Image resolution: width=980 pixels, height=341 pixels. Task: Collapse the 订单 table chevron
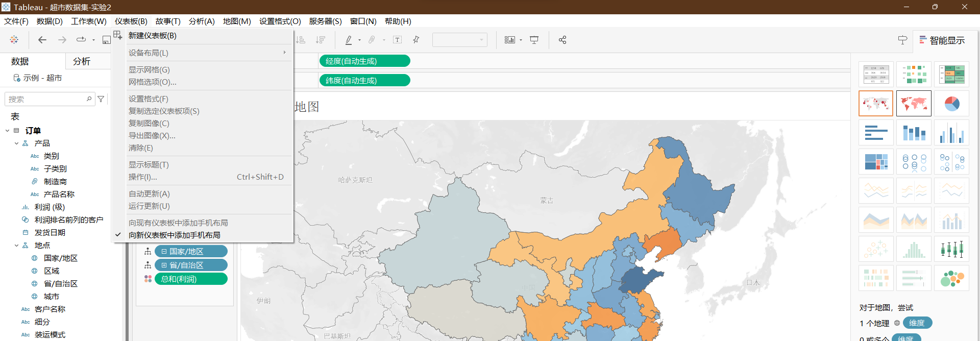click(x=7, y=131)
